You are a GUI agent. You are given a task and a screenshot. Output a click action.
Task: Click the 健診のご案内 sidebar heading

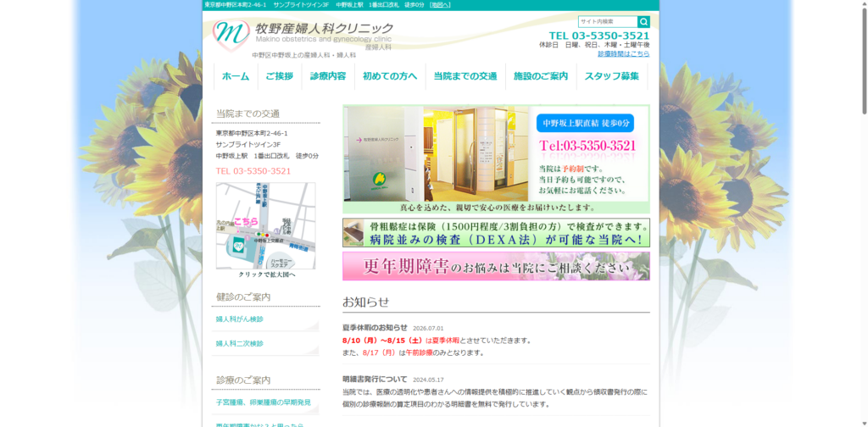pos(243,297)
